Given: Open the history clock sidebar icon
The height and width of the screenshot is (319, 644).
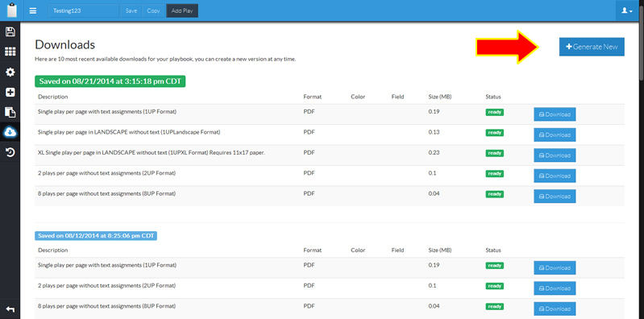Looking at the screenshot, I should (x=10, y=152).
